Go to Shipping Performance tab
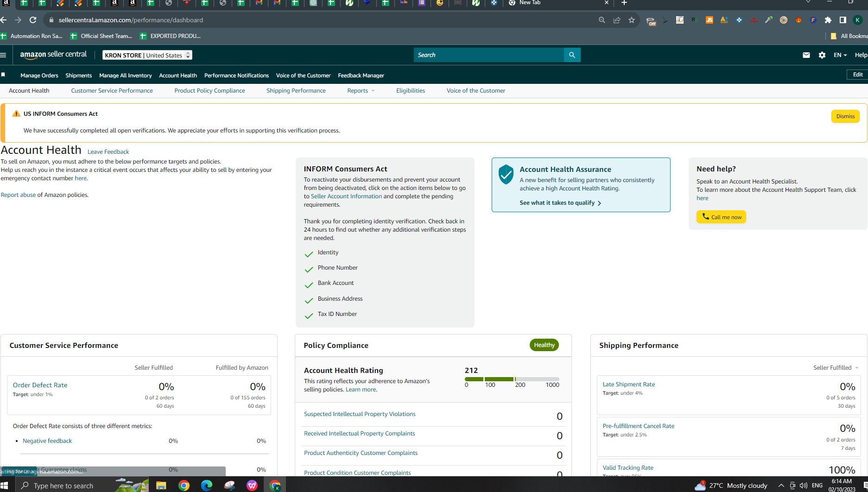The height and width of the screenshot is (492, 868). (296, 91)
